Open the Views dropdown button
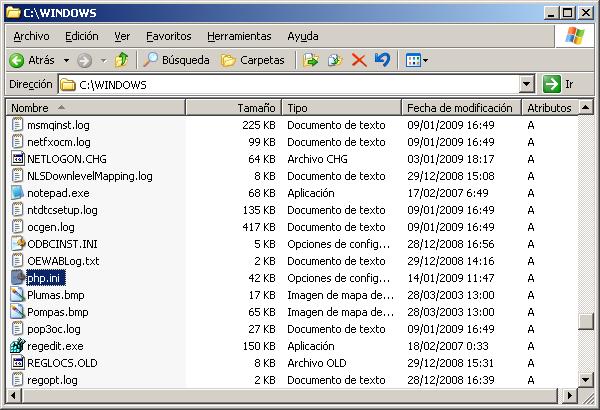 416,60
